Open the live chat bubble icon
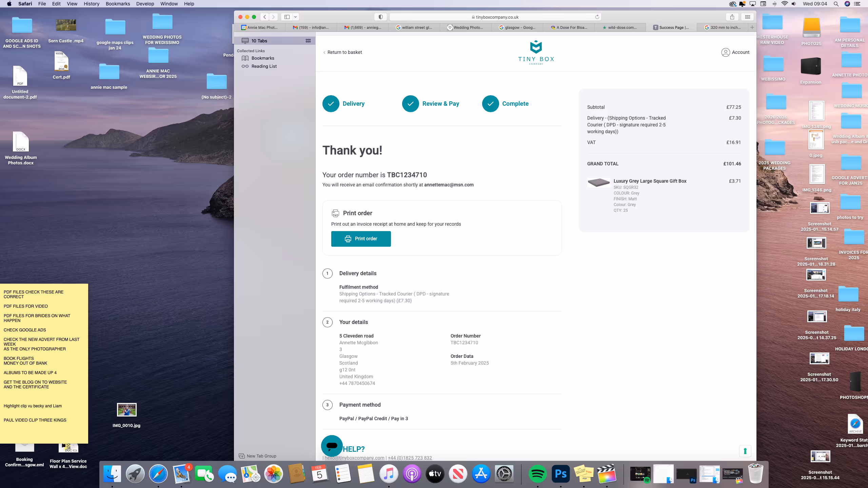 tap(332, 446)
